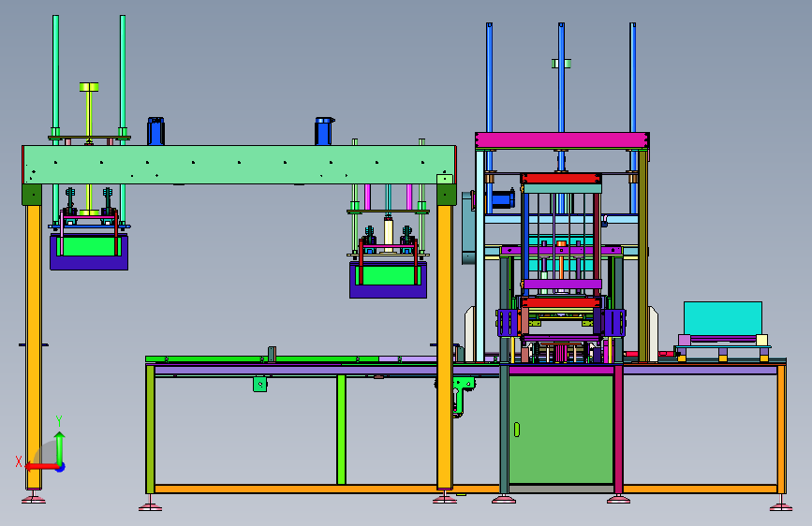Image resolution: width=812 pixels, height=526 pixels.
Task: Click the green Y axis arrow of triad
Action: [60, 446]
